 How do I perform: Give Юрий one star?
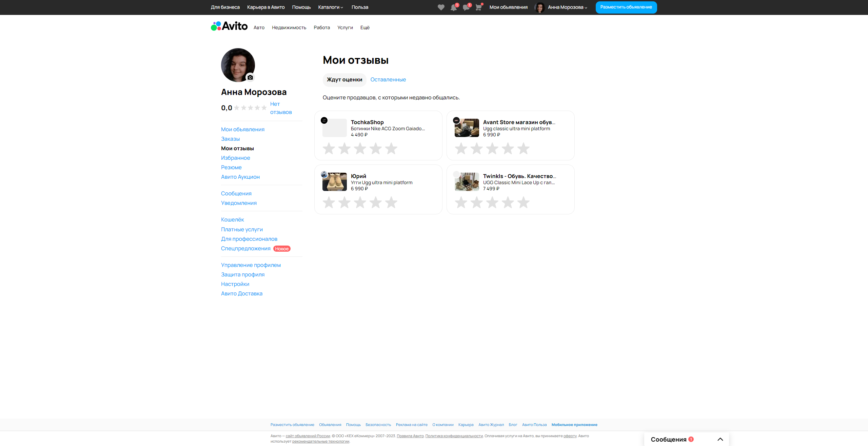[329, 202]
